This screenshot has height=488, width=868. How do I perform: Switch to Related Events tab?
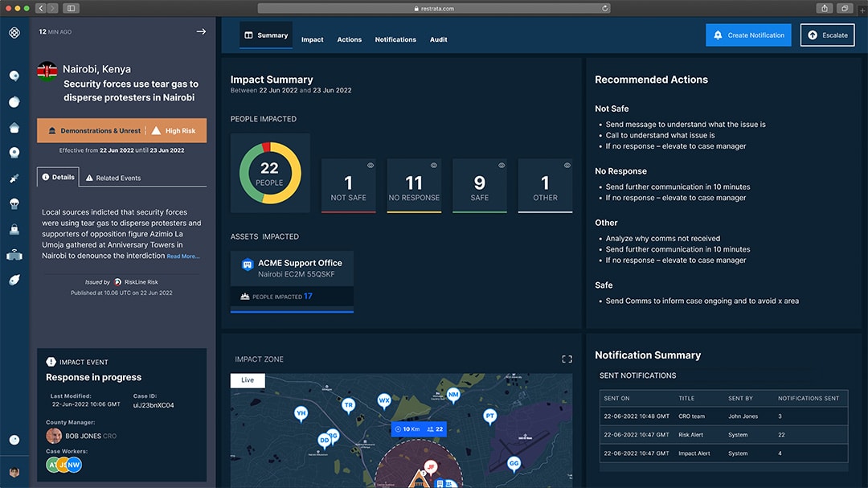tap(113, 178)
